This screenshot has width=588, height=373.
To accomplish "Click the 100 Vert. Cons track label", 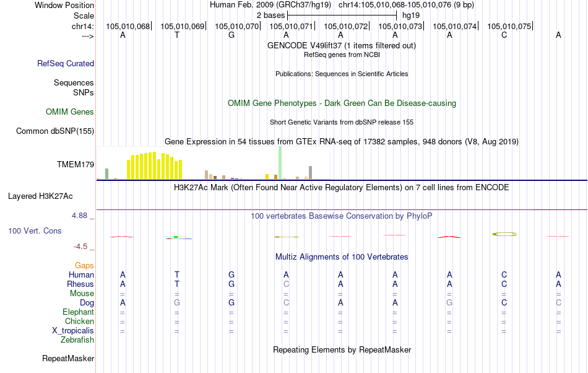I will pos(35,230).
